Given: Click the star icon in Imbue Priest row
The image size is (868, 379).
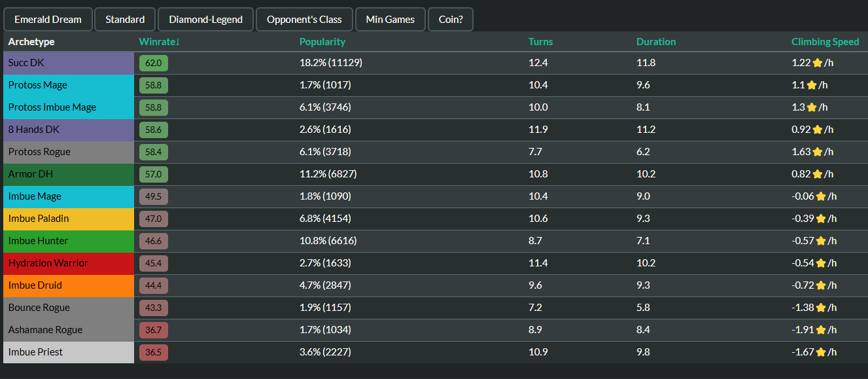Looking at the screenshot, I should (820, 352).
